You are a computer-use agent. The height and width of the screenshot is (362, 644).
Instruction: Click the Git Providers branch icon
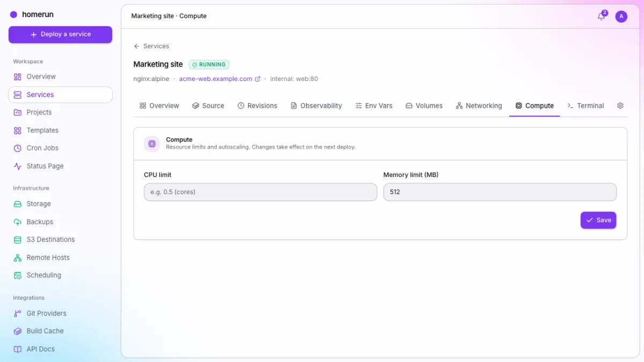tap(18, 313)
